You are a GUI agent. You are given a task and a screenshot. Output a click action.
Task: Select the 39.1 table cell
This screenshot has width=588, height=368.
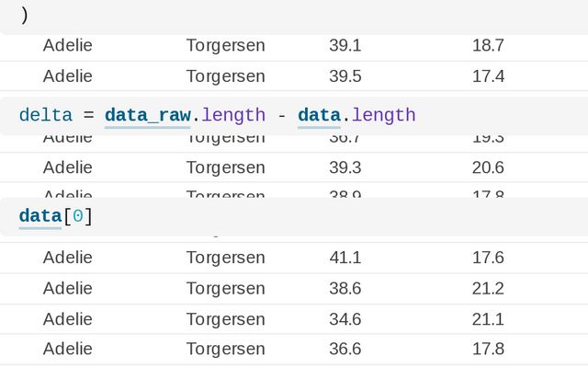pos(345,45)
